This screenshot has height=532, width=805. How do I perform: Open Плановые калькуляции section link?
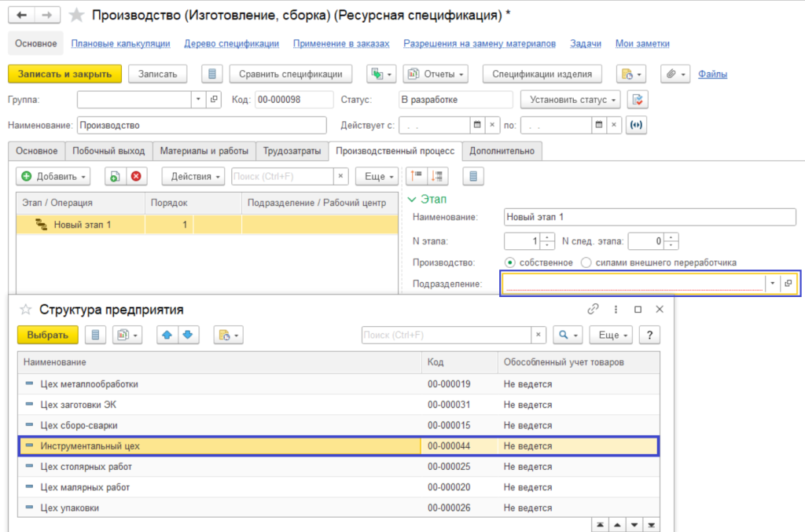pyautogui.click(x=120, y=43)
